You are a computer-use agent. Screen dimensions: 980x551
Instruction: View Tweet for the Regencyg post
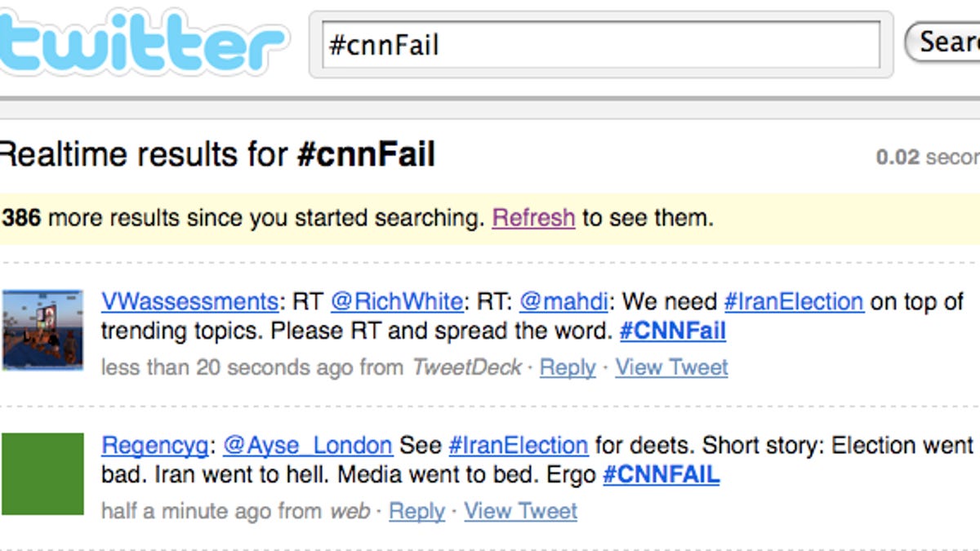click(x=520, y=511)
